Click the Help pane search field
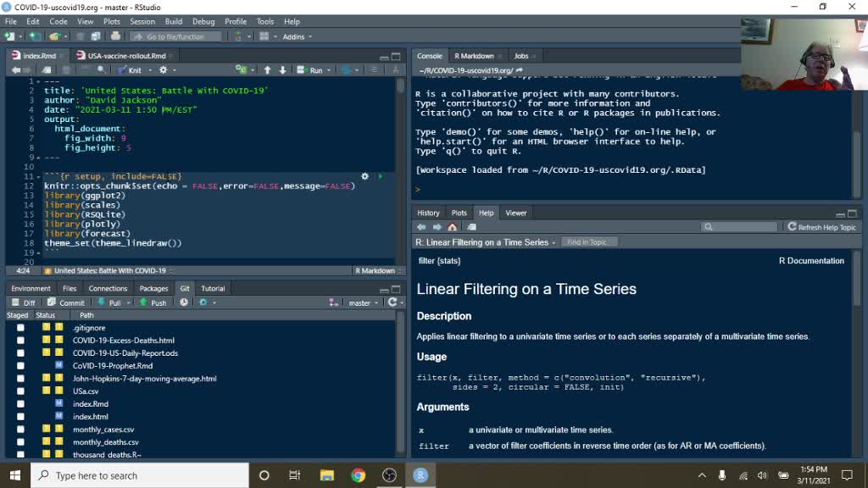The width and height of the screenshot is (868, 488). pos(740,227)
